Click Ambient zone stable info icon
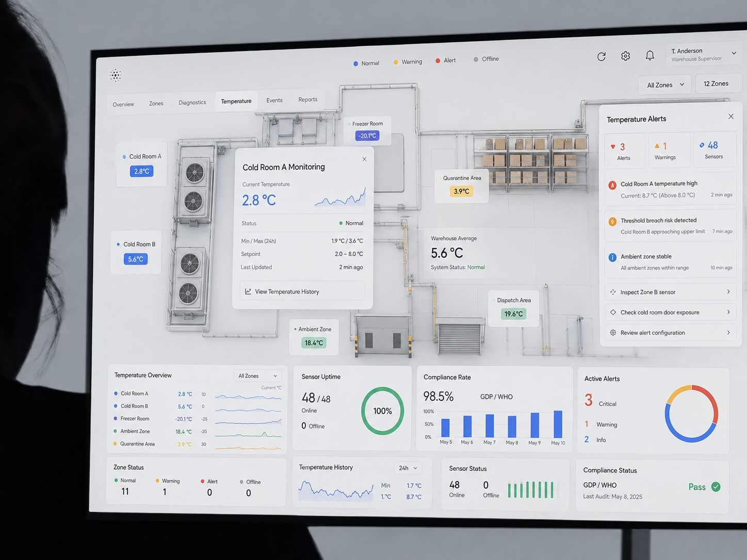Viewport: 747px width, 560px height. pyautogui.click(x=612, y=257)
